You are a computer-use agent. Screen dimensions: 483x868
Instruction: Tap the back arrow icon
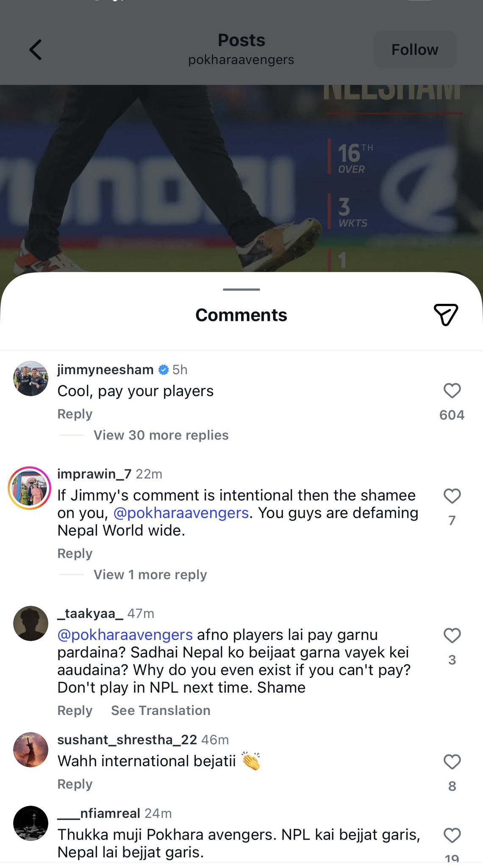[x=36, y=50]
